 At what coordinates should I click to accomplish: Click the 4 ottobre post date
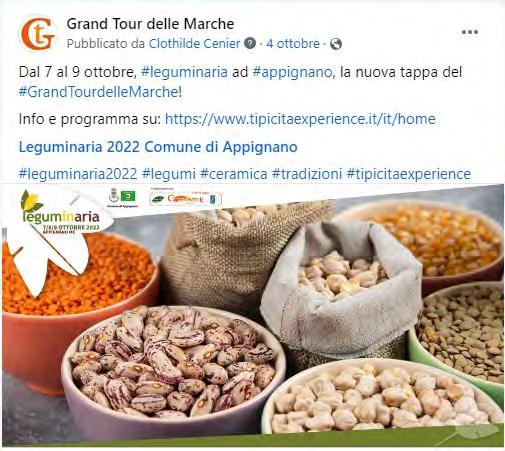293,44
